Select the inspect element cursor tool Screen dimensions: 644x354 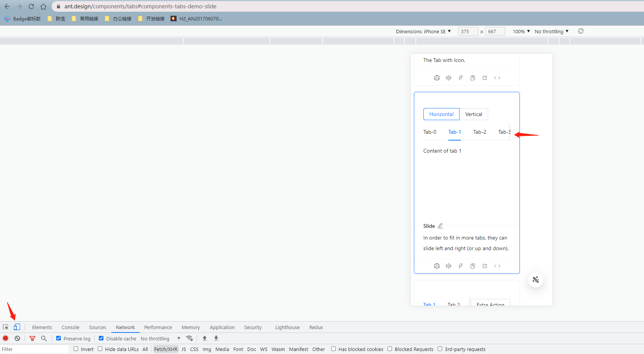click(x=5, y=326)
